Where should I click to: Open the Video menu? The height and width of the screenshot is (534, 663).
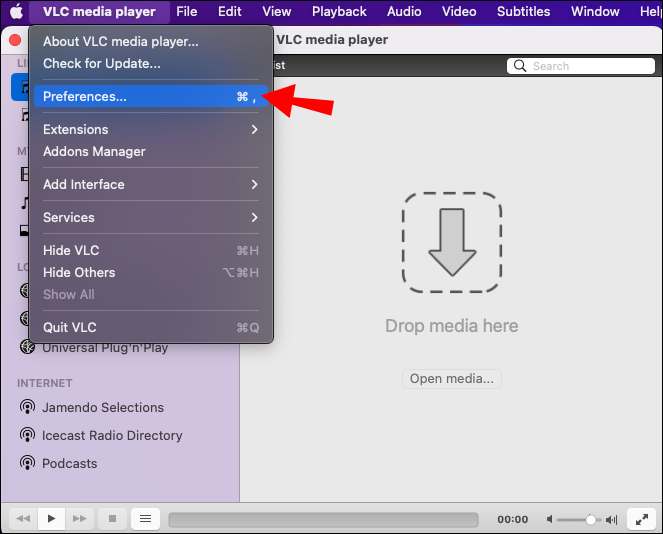click(459, 11)
